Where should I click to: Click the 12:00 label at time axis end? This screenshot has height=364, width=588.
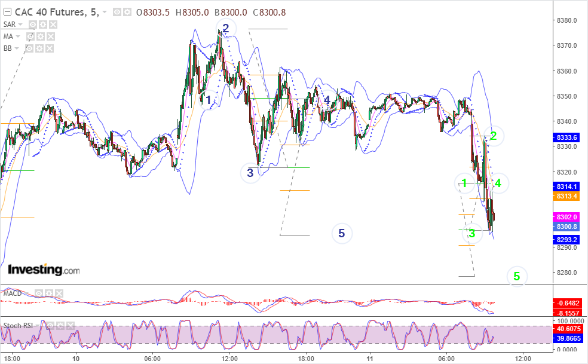[x=523, y=359]
